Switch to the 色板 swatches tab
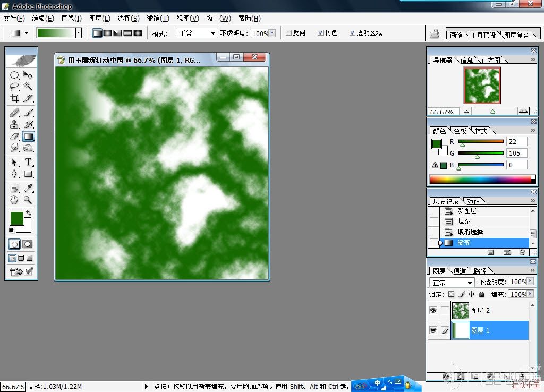The height and width of the screenshot is (392, 544). 460,131
